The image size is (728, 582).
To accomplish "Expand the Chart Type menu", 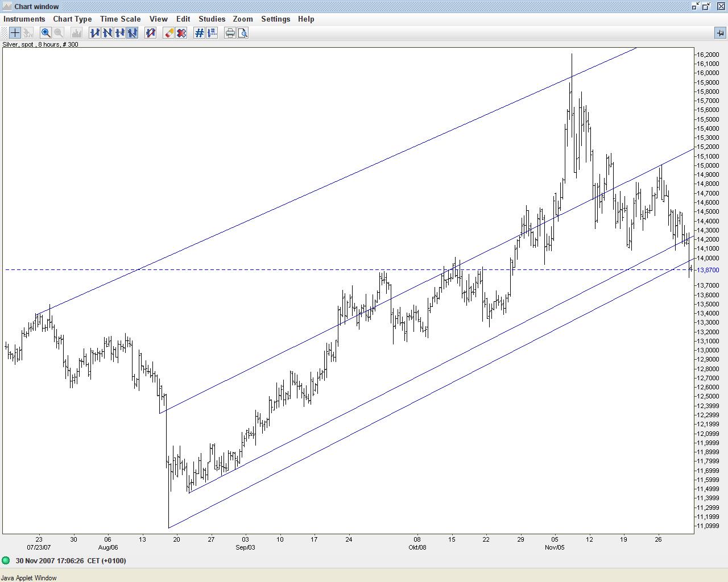I will [x=72, y=19].
